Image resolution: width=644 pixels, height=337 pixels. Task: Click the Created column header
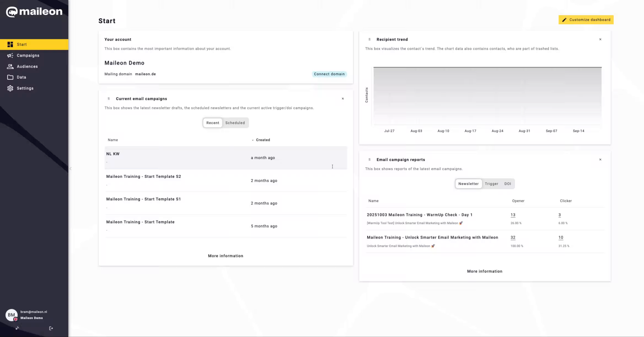[263, 140]
